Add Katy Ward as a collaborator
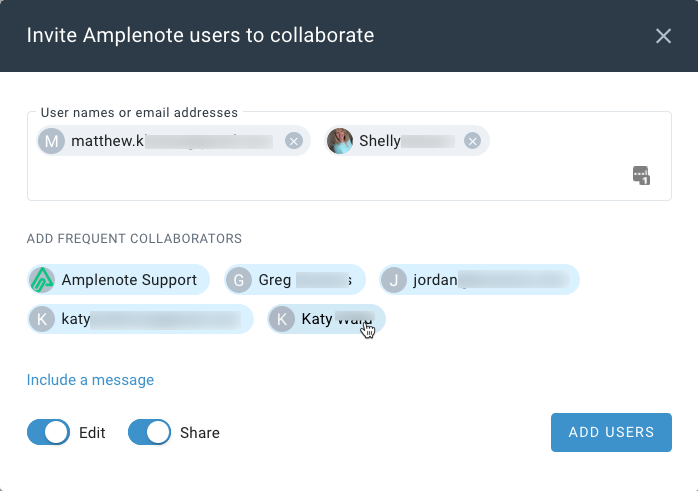 pyautogui.click(x=326, y=319)
